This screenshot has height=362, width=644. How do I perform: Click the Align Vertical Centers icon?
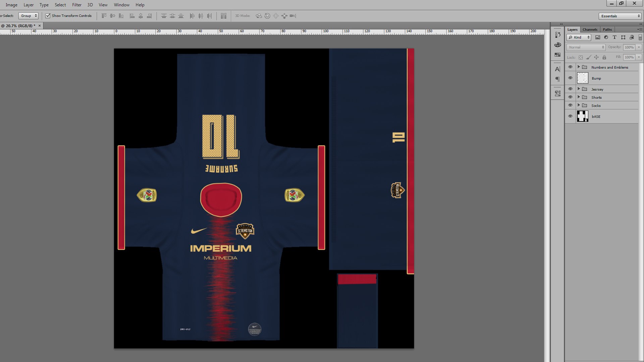112,16
